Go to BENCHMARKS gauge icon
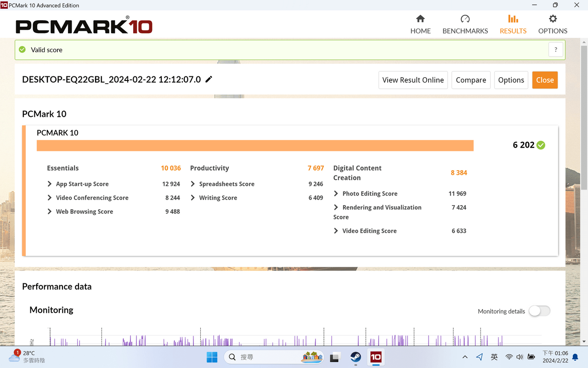The image size is (588, 368). click(465, 24)
